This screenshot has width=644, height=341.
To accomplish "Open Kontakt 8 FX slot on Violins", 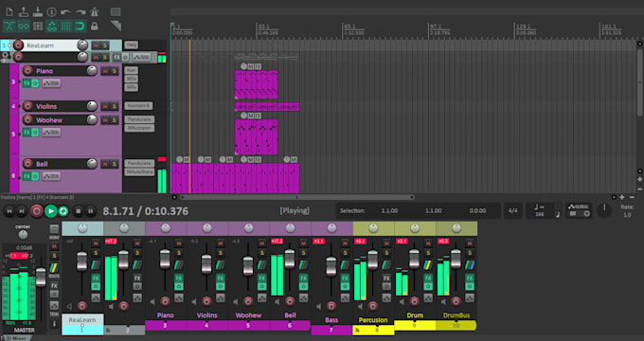I will click(138, 106).
